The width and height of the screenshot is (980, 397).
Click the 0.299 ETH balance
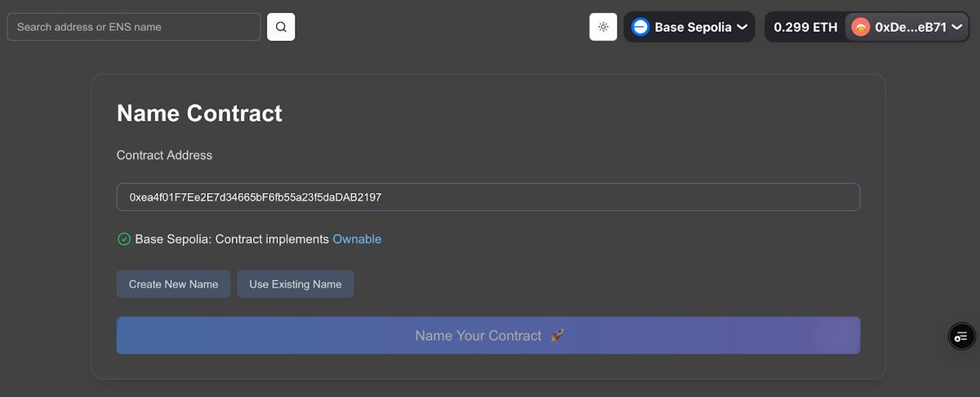coord(805,27)
